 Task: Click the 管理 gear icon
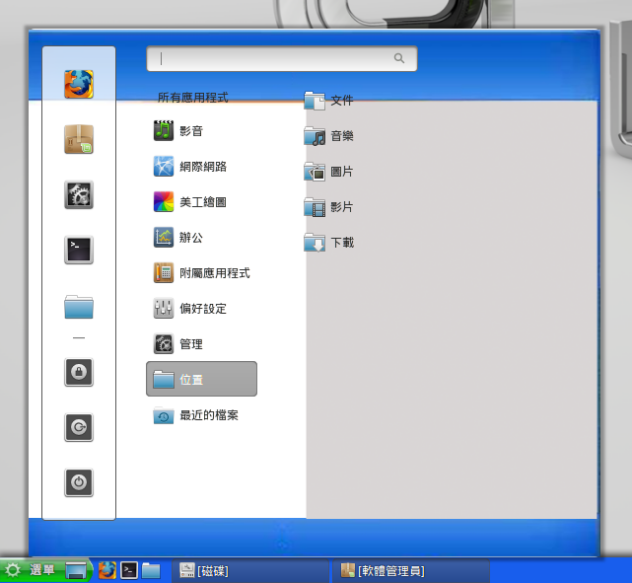(164, 344)
